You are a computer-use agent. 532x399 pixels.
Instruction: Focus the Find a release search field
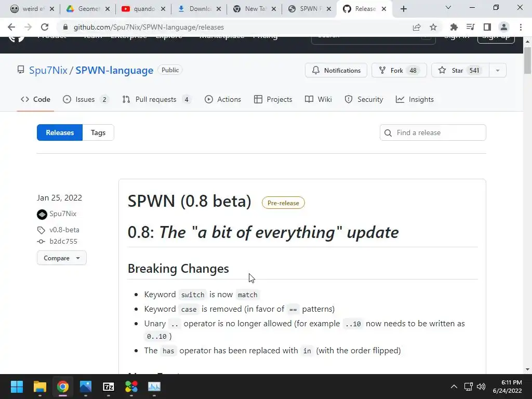pos(433,132)
